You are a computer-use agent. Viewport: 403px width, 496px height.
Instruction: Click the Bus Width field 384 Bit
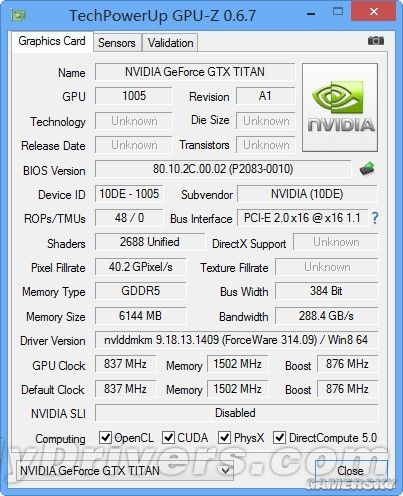[326, 291]
